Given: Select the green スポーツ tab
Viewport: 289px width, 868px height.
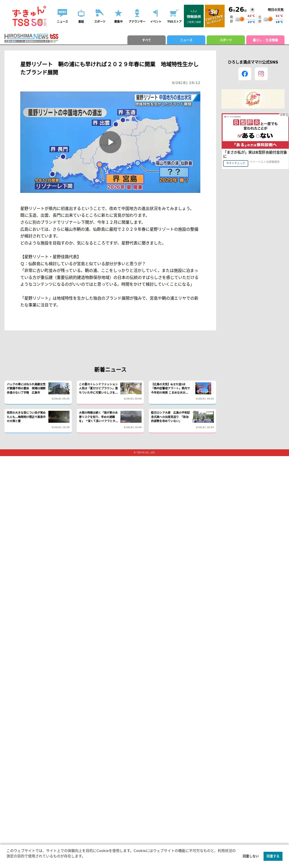Looking at the screenshot, I should coord(226,40).
